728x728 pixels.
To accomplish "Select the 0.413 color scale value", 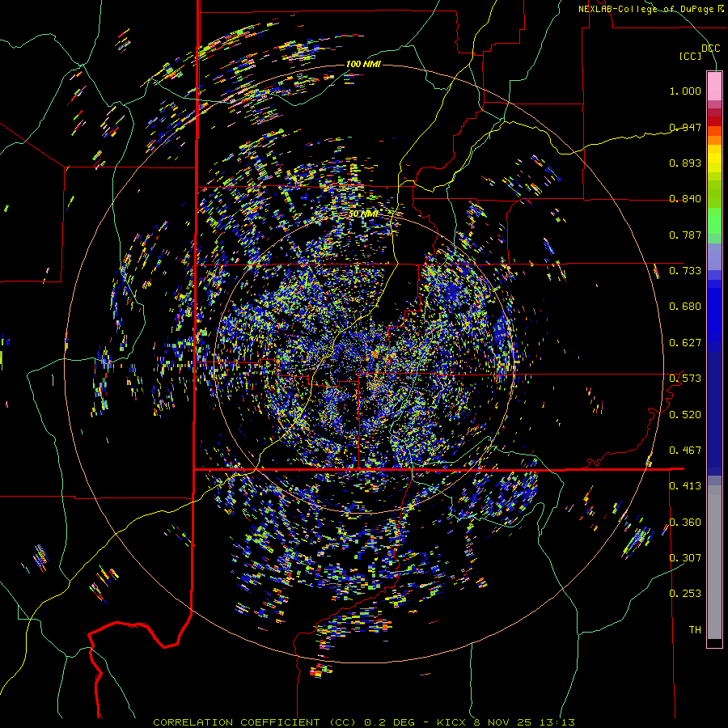I will [685, 486].
